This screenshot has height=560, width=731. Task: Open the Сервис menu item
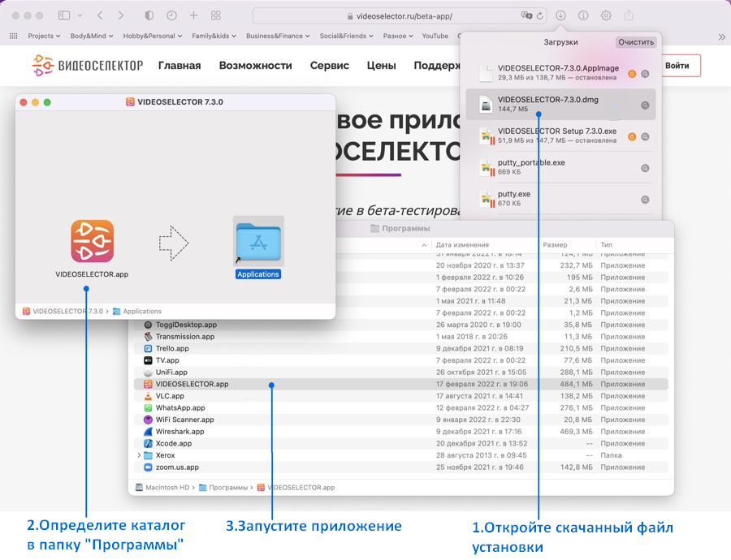pos(330,66)
